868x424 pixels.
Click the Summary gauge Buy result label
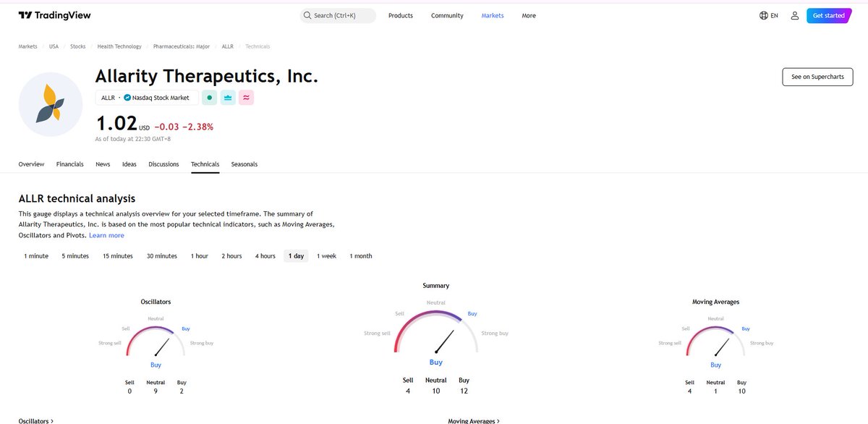pos(435,362)
